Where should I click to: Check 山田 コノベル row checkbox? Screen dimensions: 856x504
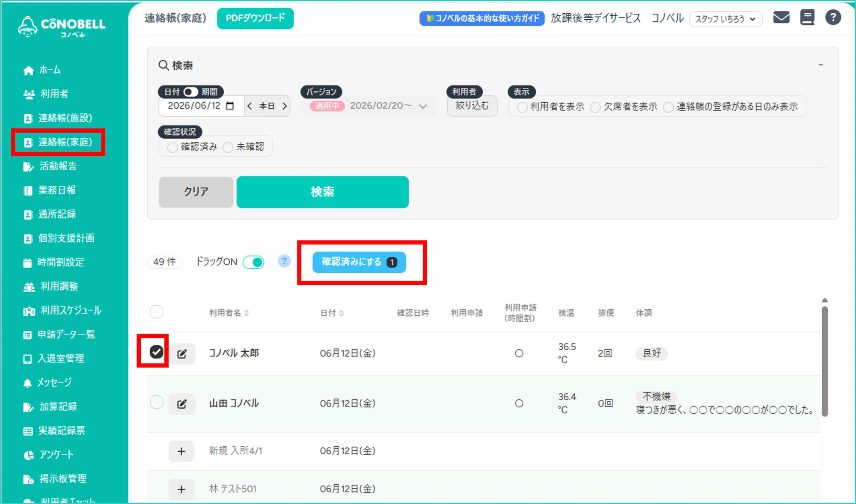point(157,402)
